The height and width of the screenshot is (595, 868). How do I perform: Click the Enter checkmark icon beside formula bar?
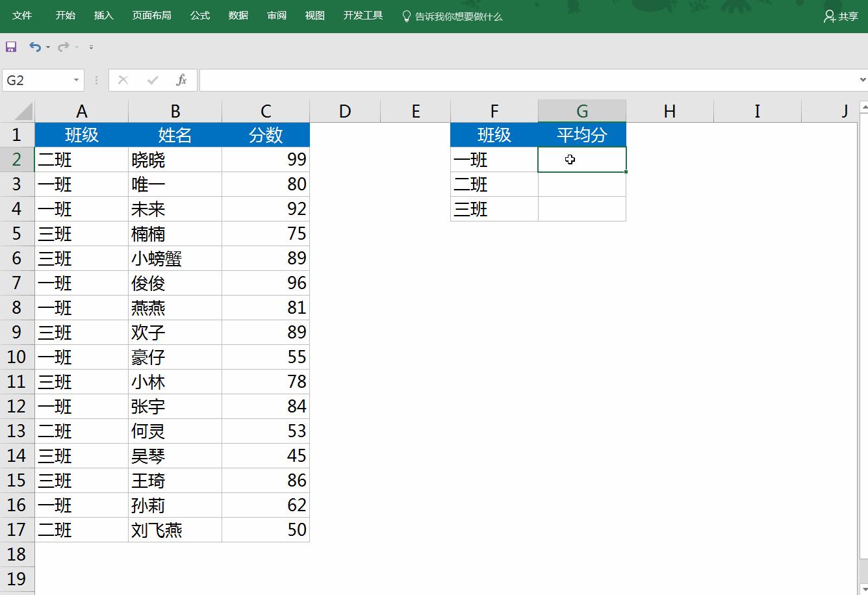pyautogui.click(x=151, y=80)
